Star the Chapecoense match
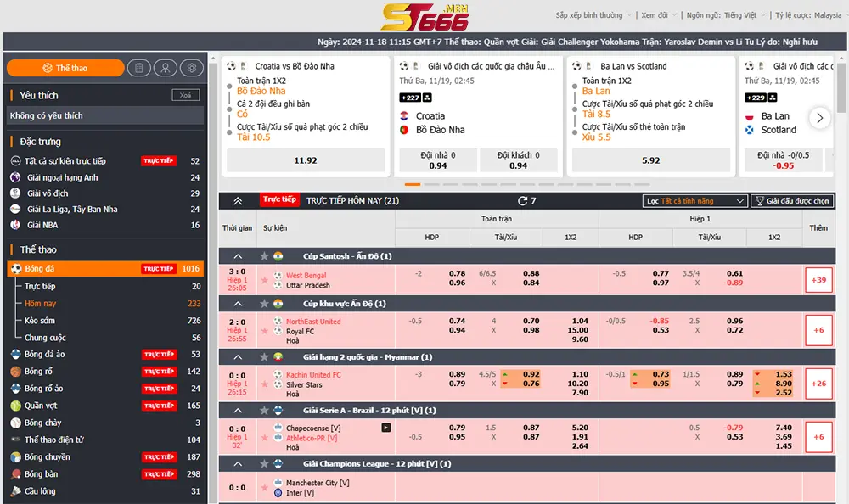The width and height of the screenshot is (849, 504). coord(265,438)
